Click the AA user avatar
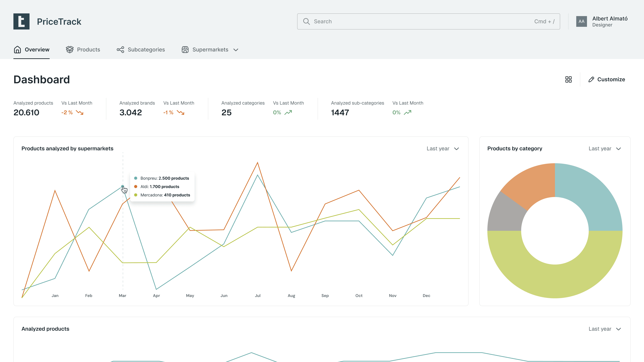644x362 pixels. coord(581,21)
